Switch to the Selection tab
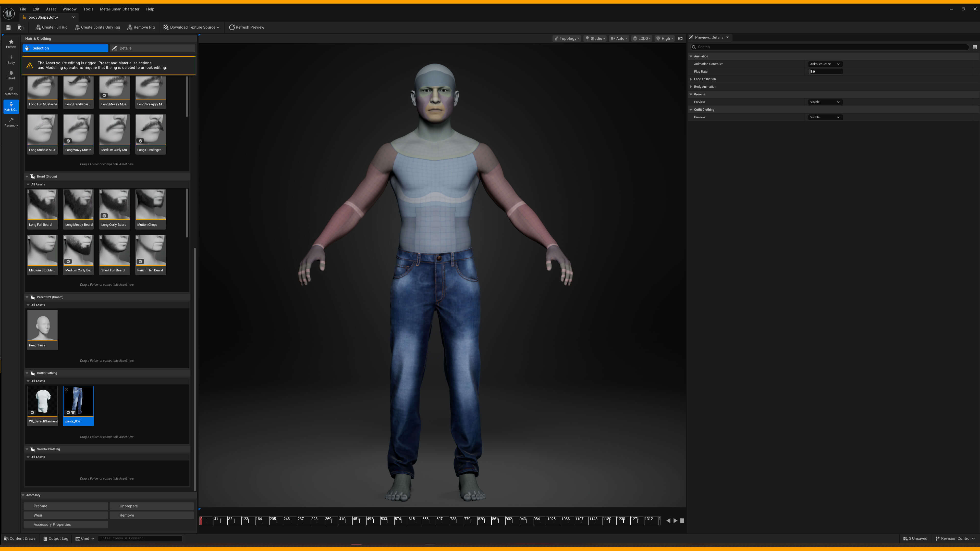The image size is (980, 551). [x=65, y=48]
